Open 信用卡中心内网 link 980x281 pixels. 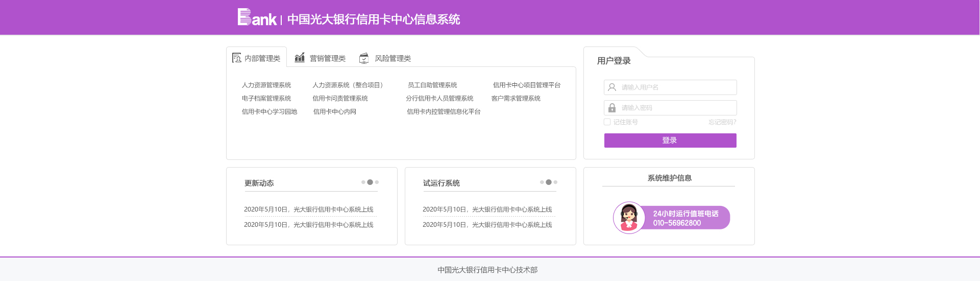(335, 112)
